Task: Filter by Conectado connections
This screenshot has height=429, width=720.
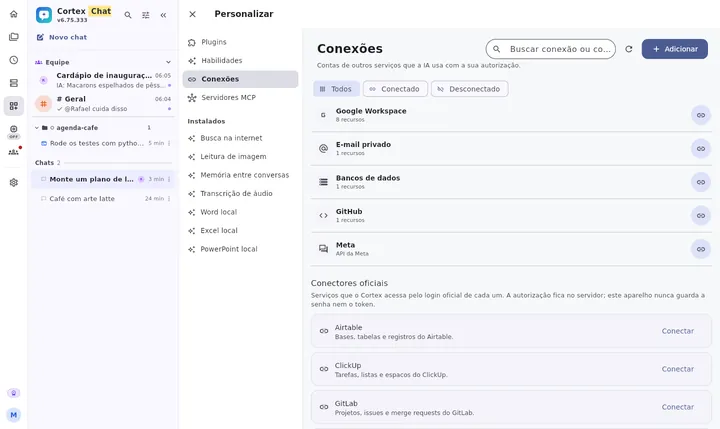Action: tap(395, 89)
